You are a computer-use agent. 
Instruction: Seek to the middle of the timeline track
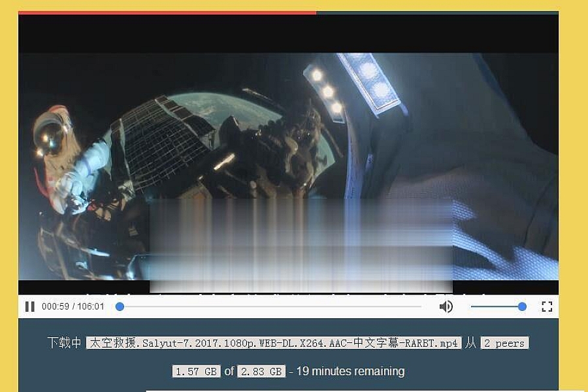[270, 306]
